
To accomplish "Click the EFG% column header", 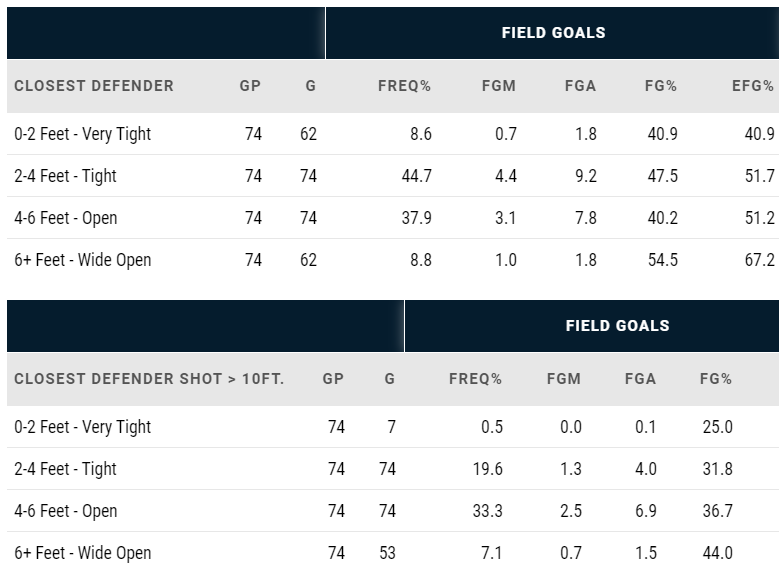I will click(x=753, y=86).
